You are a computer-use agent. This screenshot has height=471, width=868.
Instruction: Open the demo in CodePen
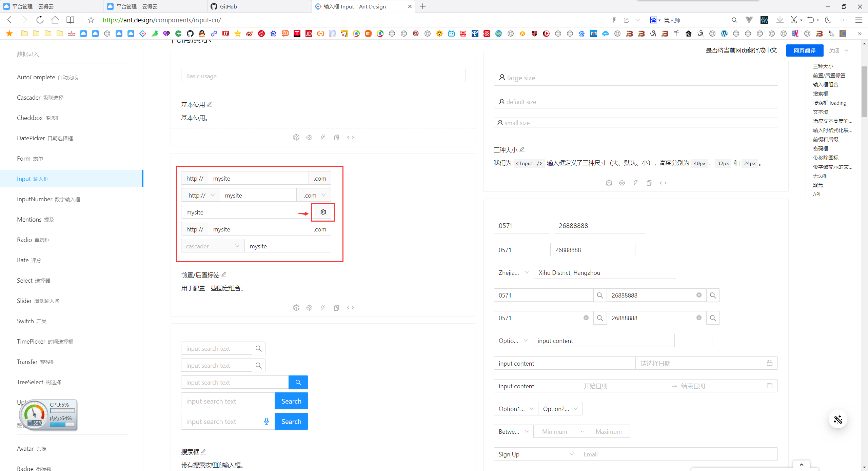click(309, 137)
